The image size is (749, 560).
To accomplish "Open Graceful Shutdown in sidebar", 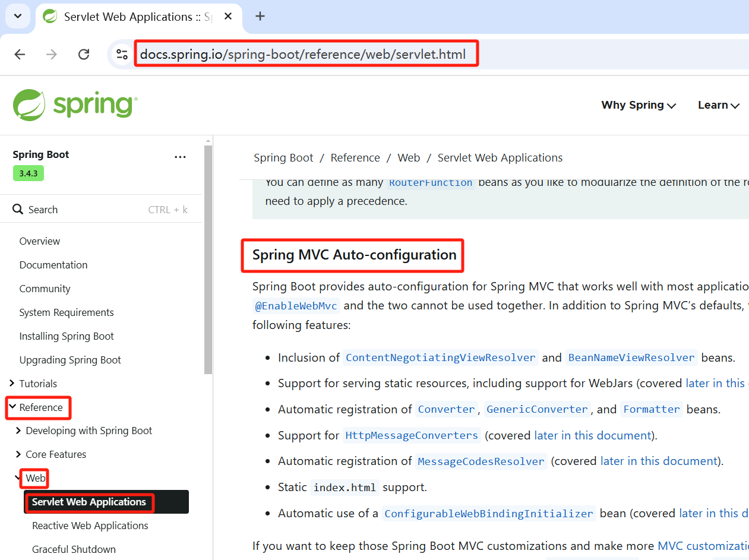I will [x=74, y=549].
